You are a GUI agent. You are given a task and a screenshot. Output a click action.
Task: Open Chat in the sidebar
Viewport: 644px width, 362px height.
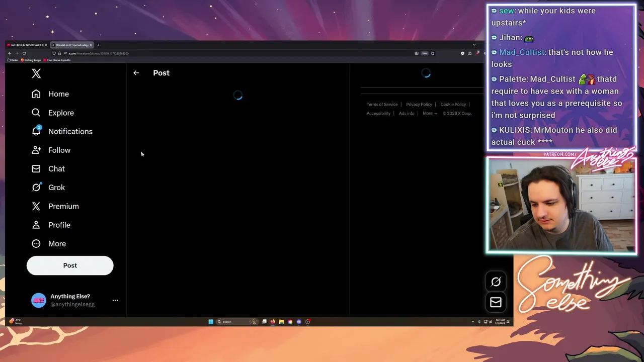click(48, 169)
